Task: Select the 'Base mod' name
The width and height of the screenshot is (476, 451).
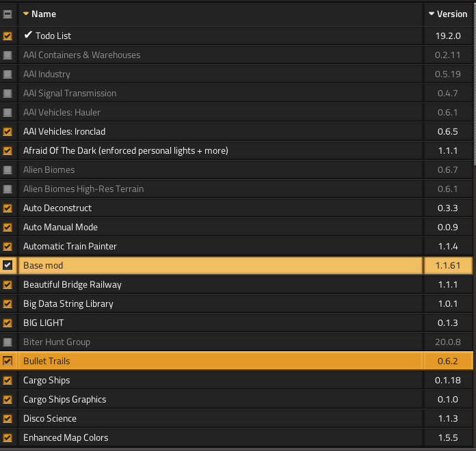Action: [x=43, y=265]
